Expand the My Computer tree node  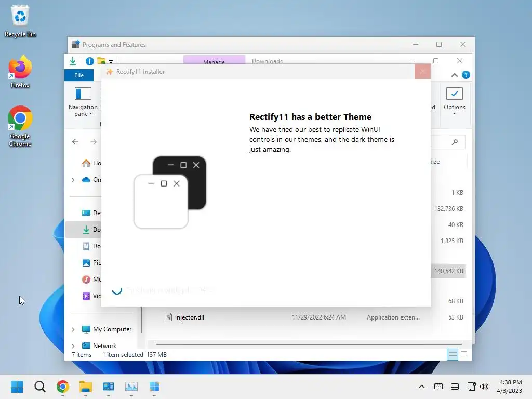(73, 329)
